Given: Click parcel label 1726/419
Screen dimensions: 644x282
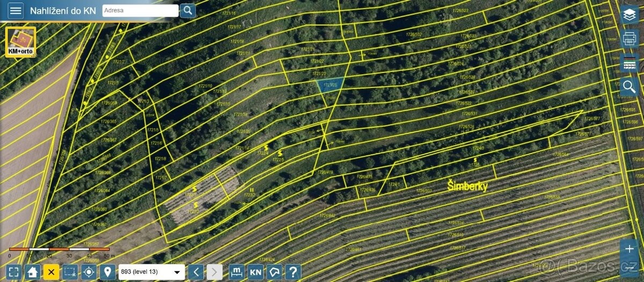Looking at the screenshot, I should pyautogui.click(x=325, y=173).
